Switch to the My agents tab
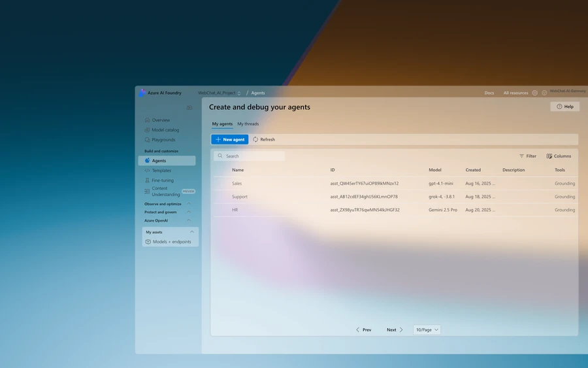The image size is (588, 368). click(222, 124)
